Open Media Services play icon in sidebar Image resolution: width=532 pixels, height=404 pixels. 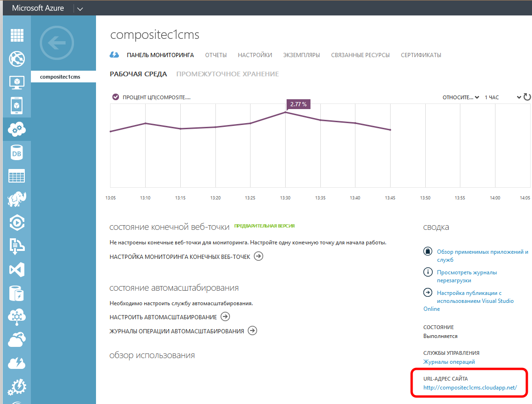coord(17,223)
